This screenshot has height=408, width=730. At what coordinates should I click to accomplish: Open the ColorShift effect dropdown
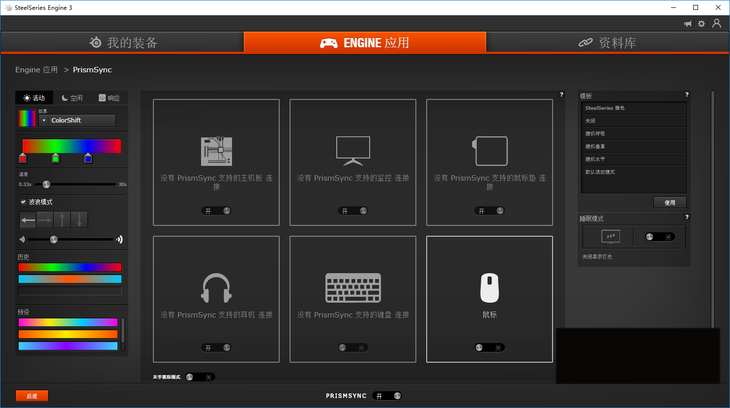coord(77,120)
